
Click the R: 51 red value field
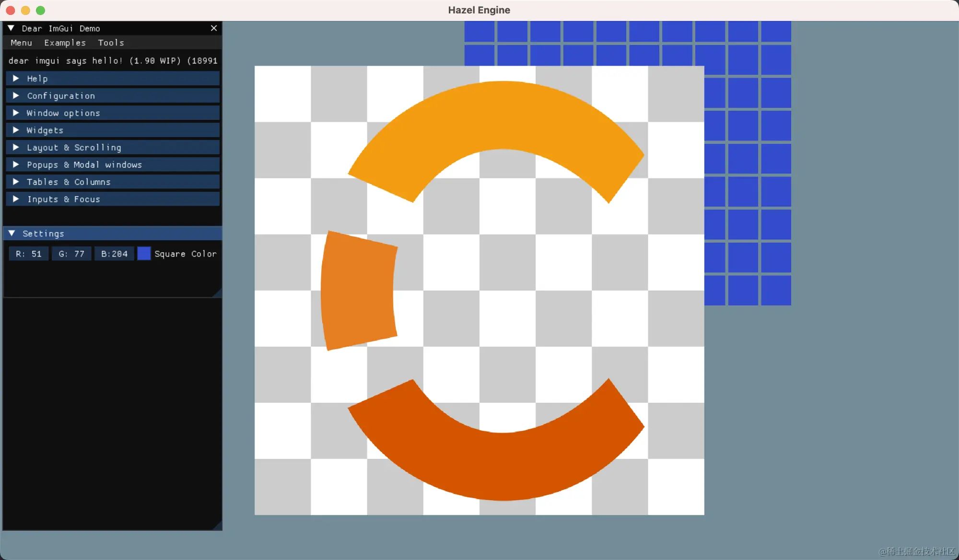[29, 254]
